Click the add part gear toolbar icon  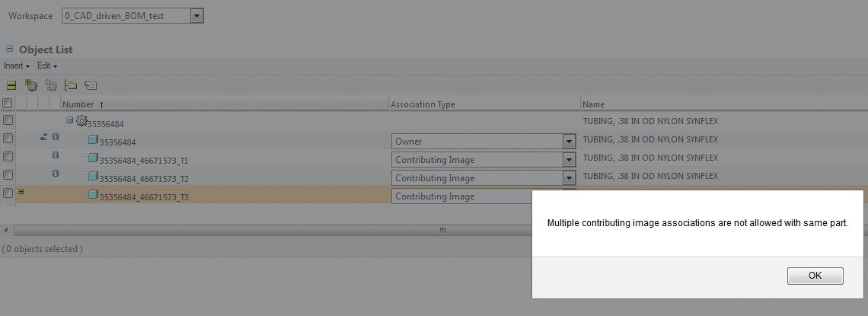pos(31,85)
